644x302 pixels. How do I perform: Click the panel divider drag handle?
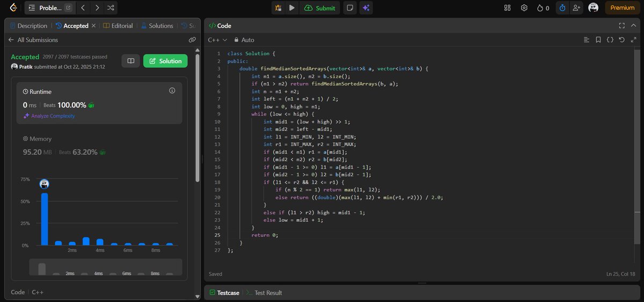[x=202, y=159]
